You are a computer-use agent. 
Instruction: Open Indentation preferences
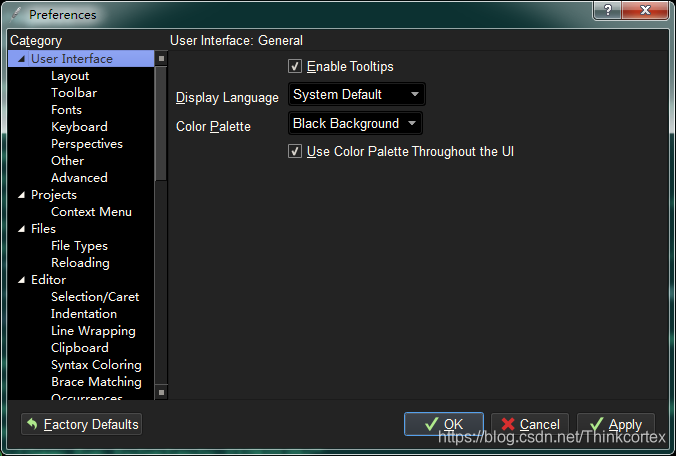(x=84, y=314)
